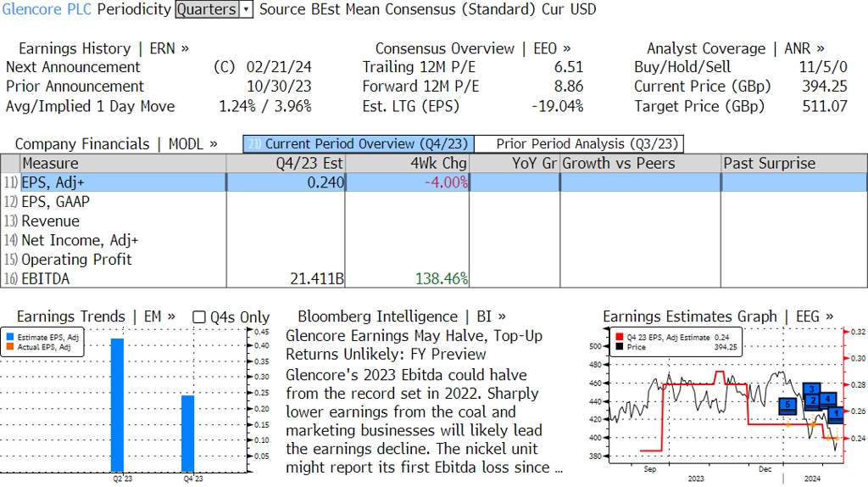Click the Next Announcement date 02/21/24
The height and width of the screenshot is (487, 868).
coord(279,67)
